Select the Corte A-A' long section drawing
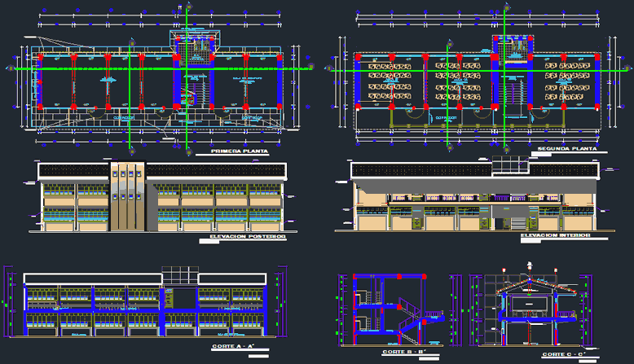Screen dimensions: 634x364 [x=147, y=309]
